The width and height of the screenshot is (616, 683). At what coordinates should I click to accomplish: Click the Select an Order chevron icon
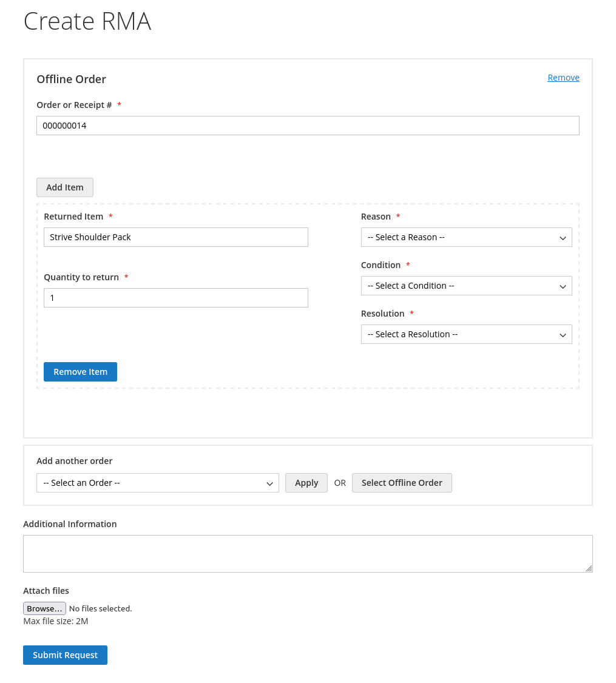click(x=269, y=483)
